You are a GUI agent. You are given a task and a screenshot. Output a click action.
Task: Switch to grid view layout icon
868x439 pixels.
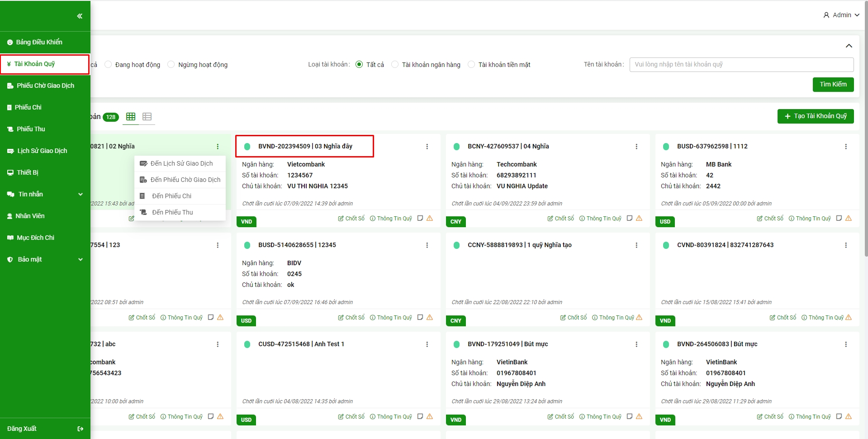click(x=131, y=117)
